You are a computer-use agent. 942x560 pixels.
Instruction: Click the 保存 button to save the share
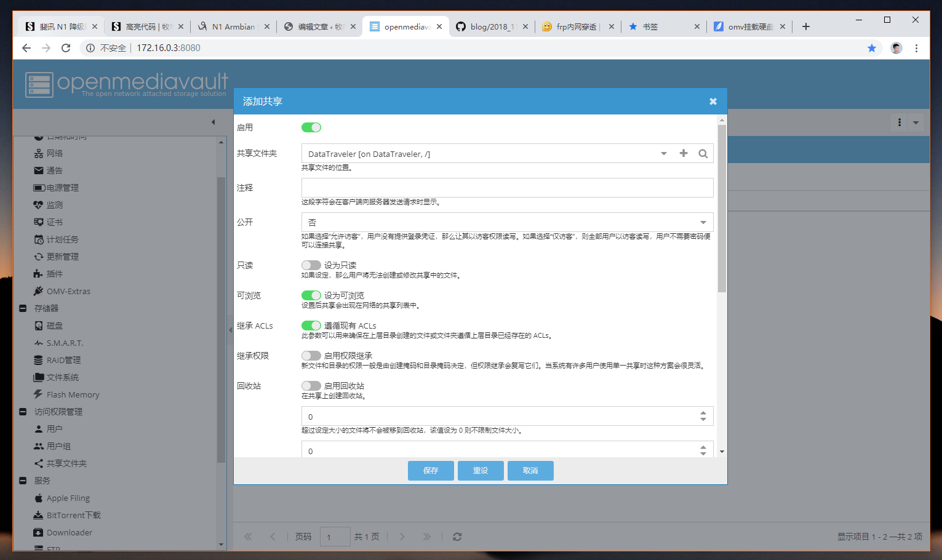[x=431, y=470]
